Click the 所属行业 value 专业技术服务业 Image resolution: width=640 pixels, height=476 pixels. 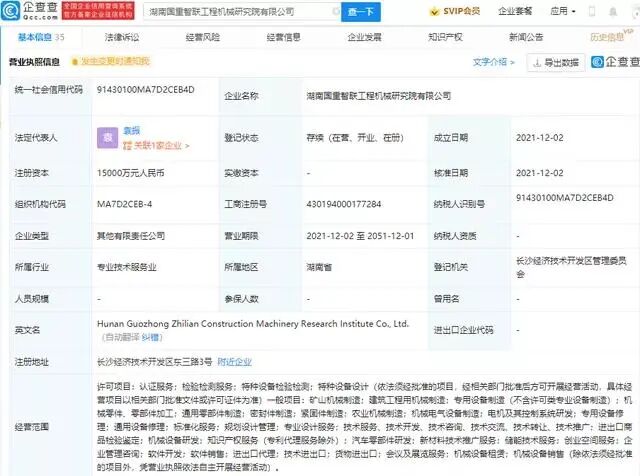pyautogui.click(x=127, y=267)
